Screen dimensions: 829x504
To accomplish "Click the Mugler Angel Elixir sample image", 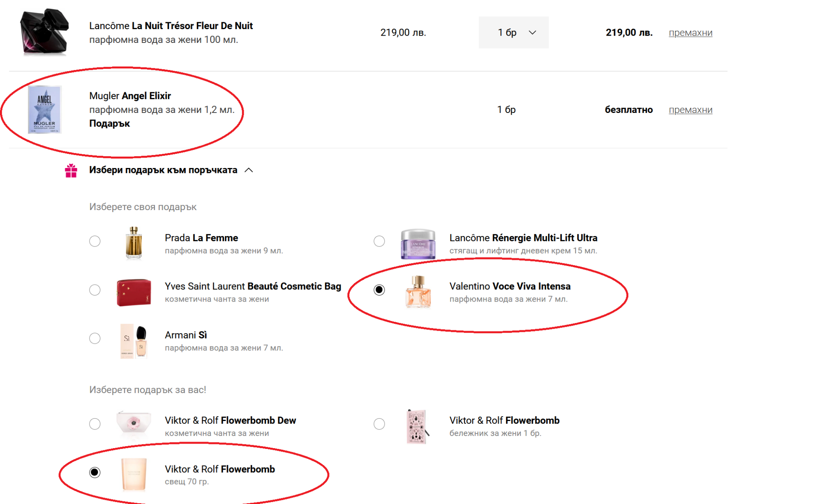I will 45,109.
